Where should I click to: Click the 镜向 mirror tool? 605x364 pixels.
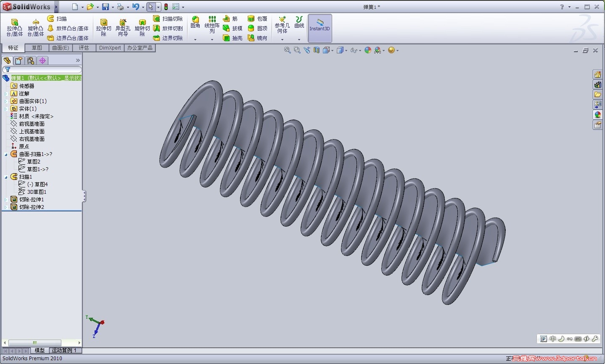[x=257, y=38]
